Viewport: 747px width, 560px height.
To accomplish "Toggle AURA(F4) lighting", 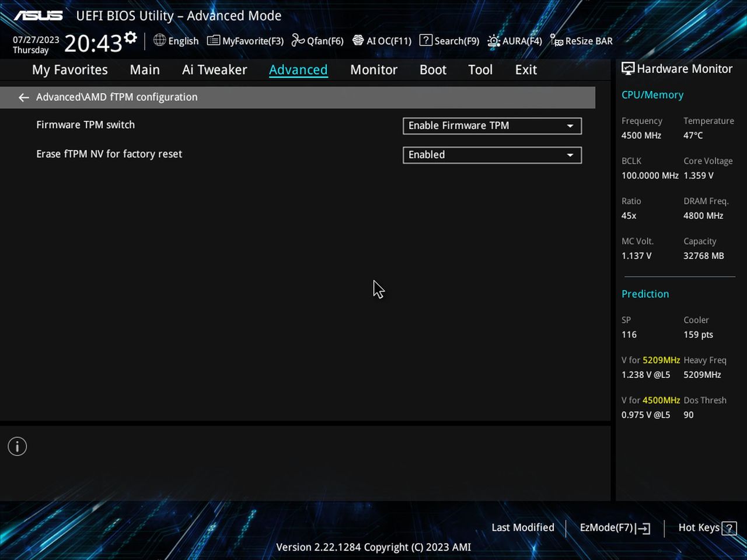I will pyautogui.click(x=515, y=41).
